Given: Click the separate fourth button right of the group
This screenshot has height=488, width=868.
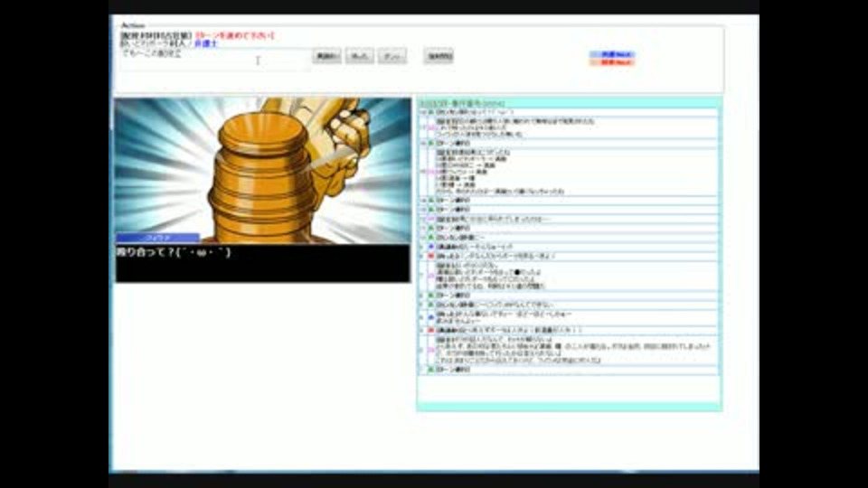Looking at the screenshot, I should coord(439,56).
